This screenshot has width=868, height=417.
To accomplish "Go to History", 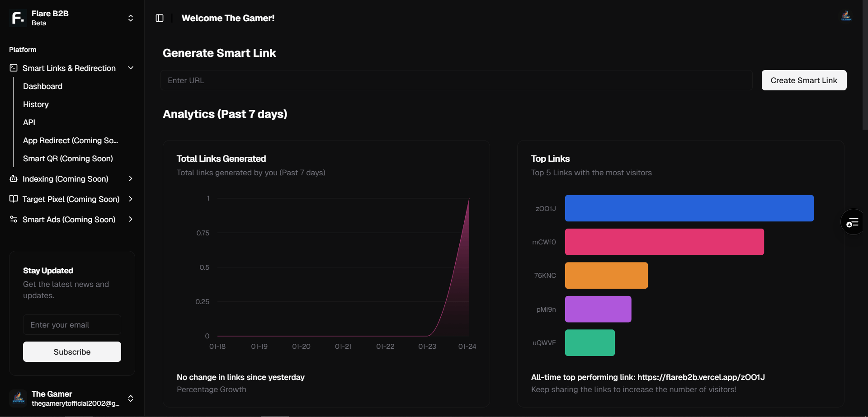I will (x=36, y=104).
